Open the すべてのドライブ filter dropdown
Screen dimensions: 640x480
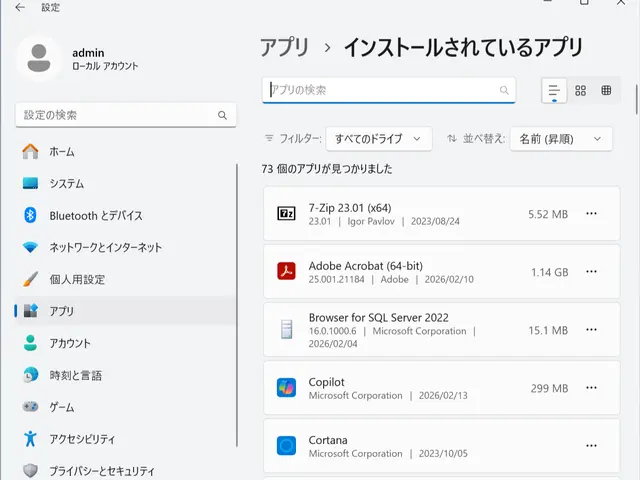point(379,139)
